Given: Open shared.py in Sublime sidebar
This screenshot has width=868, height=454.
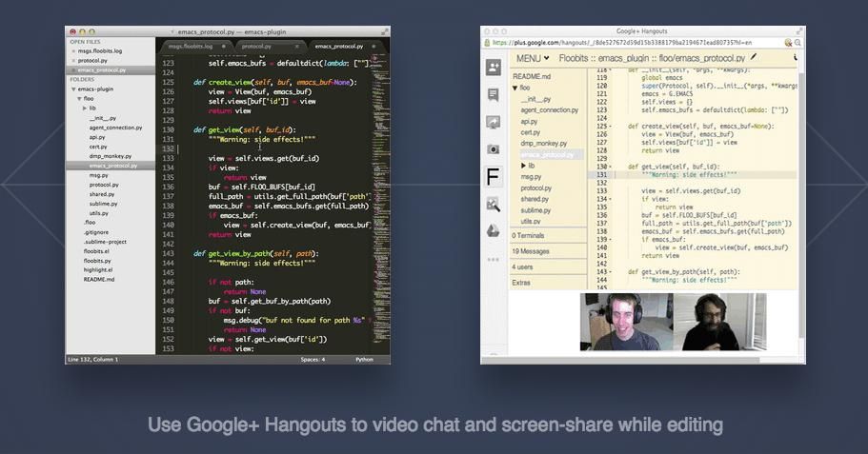Looking at the screenshot, I should pyautogui.click(x=102, y=194).
